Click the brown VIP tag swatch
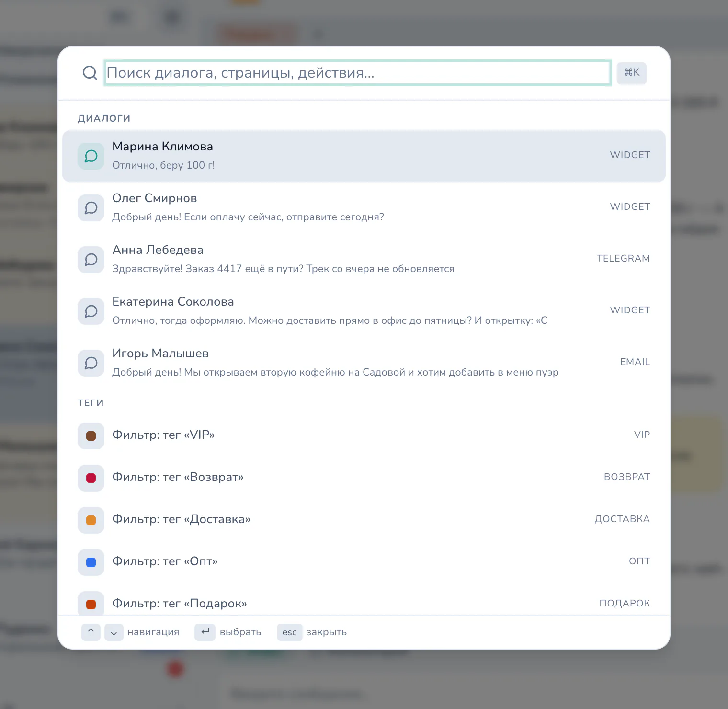 point(91,435)
